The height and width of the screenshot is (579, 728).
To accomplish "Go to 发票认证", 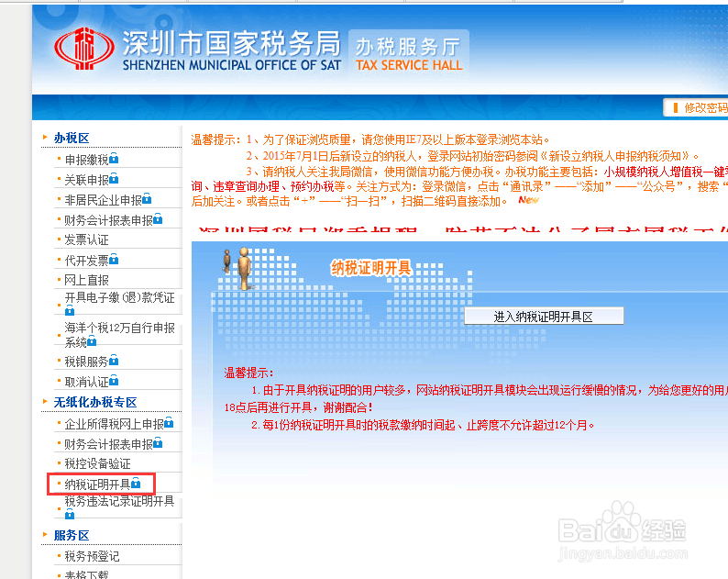I will (86, 240).
